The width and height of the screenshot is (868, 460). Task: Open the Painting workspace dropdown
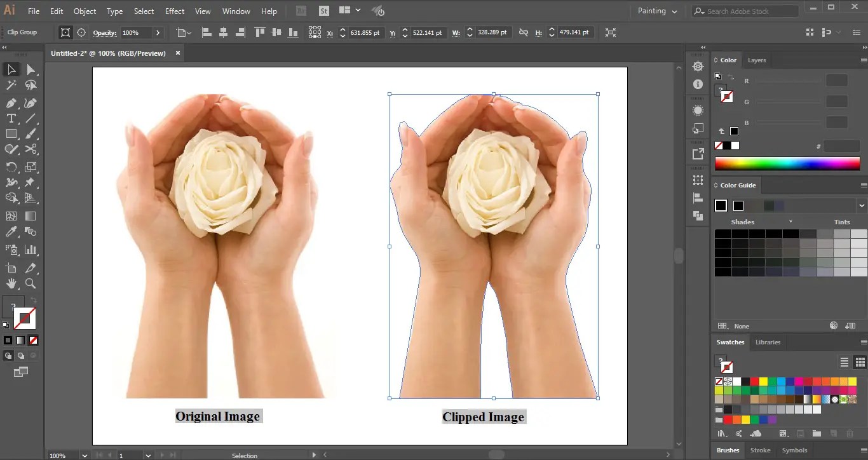click(657, 11)
